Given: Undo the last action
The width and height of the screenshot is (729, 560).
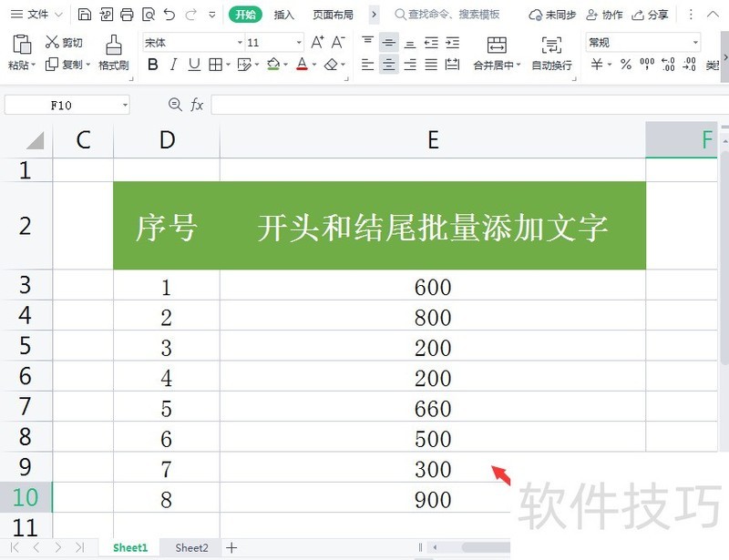Looking at the screenshot, I should [x=169, y=15].
